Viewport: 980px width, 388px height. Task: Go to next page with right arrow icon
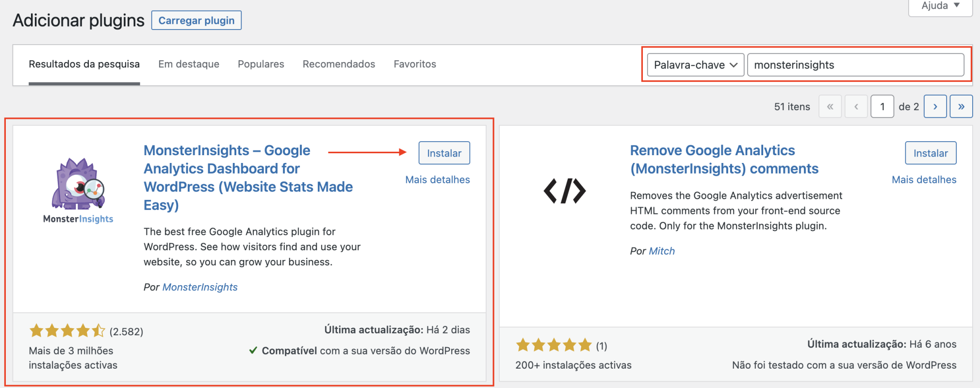click(x=935, y=106)
